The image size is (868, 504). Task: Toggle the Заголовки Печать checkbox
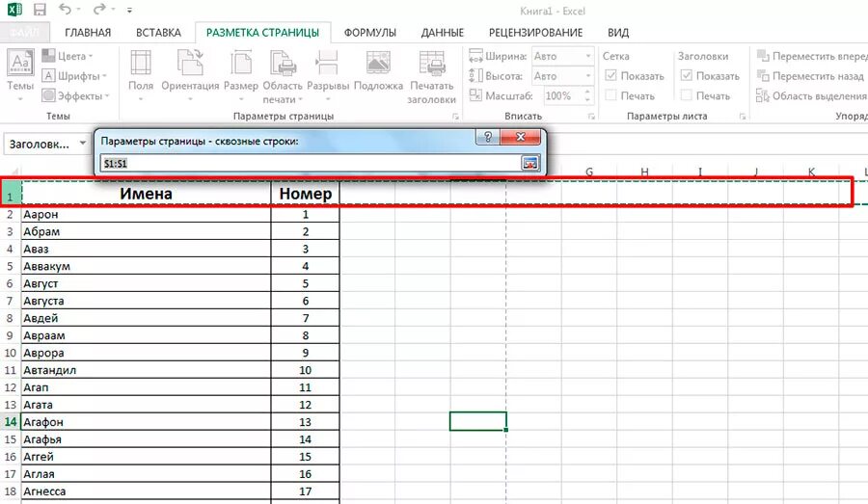pos(686,95)
